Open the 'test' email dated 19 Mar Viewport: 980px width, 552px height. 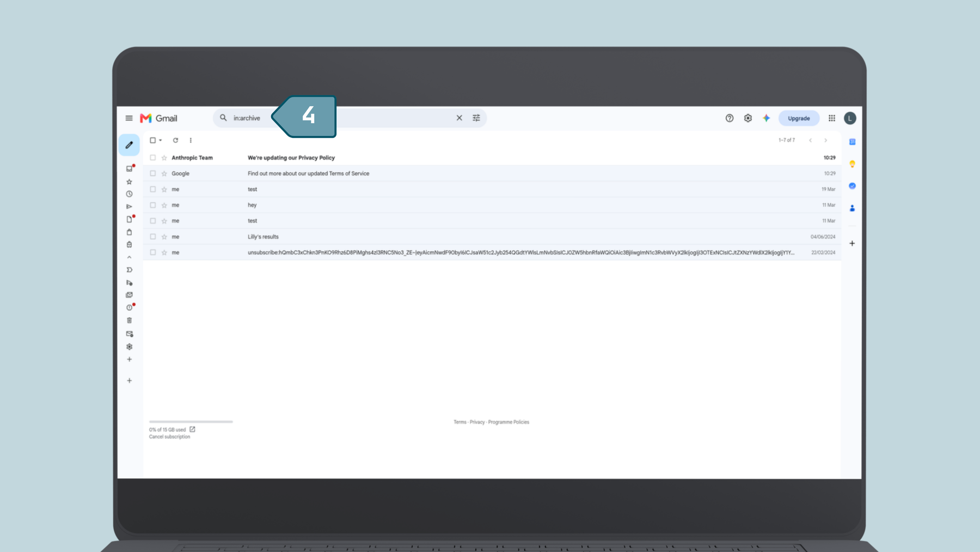click(x=252, y=189)
